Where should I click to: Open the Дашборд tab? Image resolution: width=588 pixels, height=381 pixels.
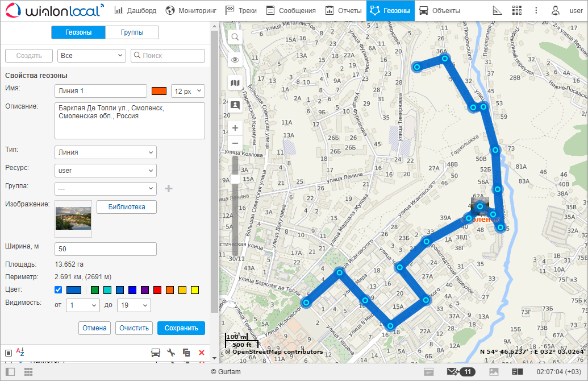pos(135,10)
